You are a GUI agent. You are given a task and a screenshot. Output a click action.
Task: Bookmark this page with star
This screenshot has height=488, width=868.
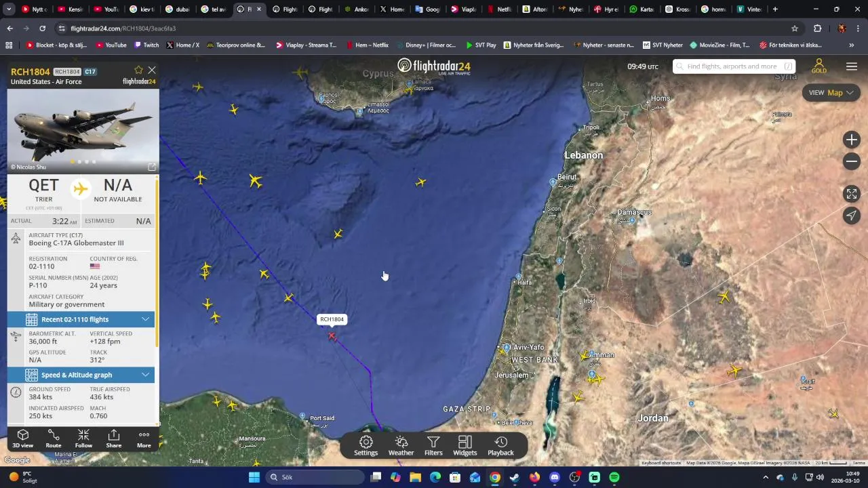795,28
